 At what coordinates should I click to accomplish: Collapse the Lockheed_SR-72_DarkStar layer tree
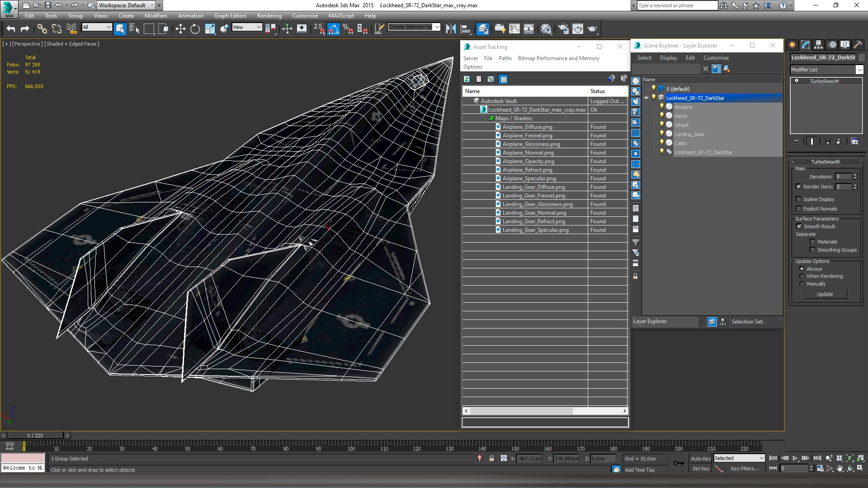[x=646, y=98]
